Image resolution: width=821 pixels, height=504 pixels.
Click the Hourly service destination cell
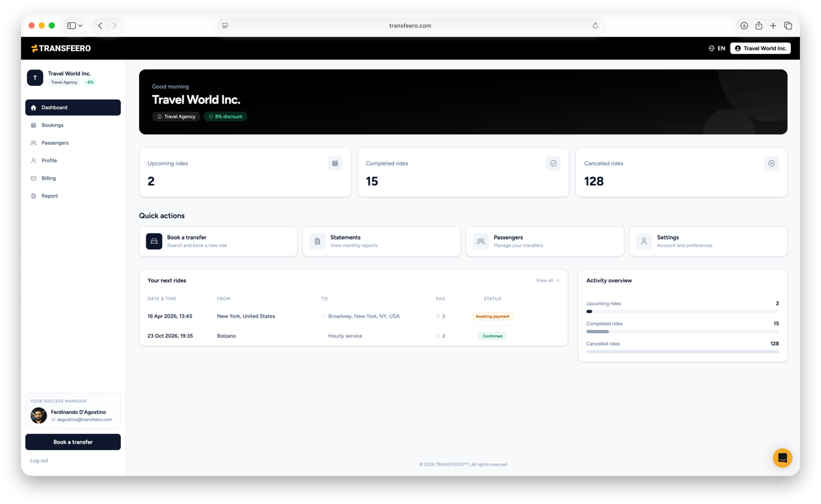coord(345,336)
